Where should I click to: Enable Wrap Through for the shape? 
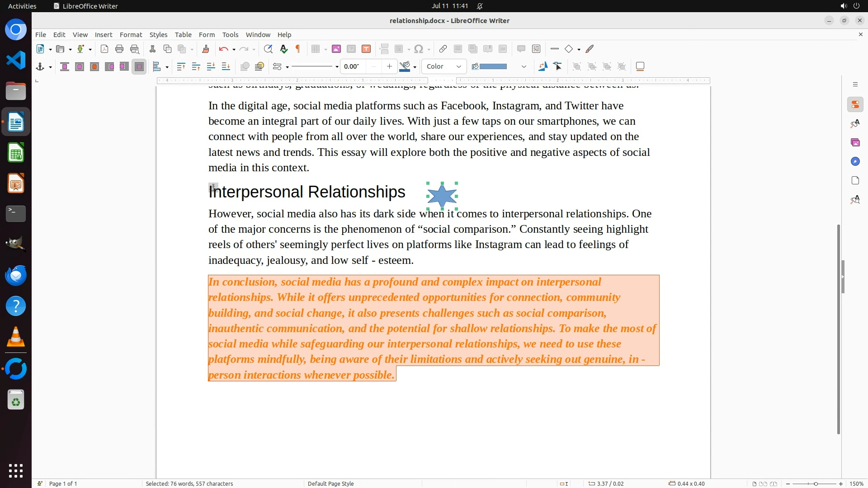[139, 66]
